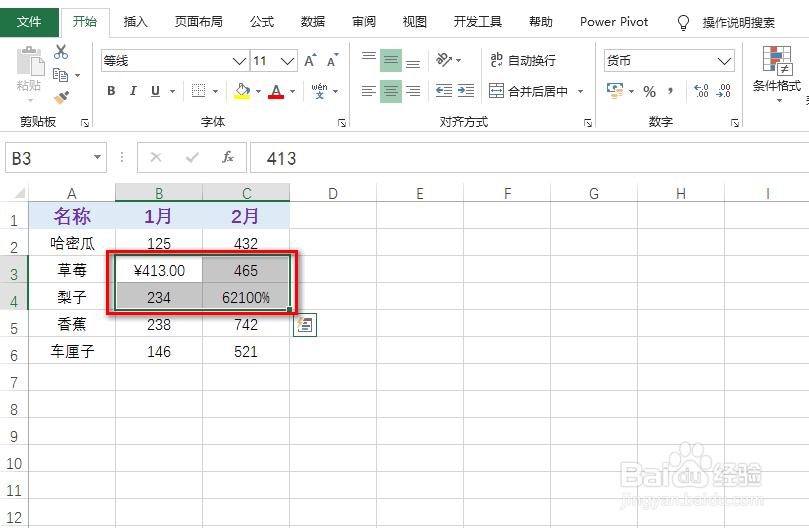Open the borders dropdown arrow

[x=215, y=91]
